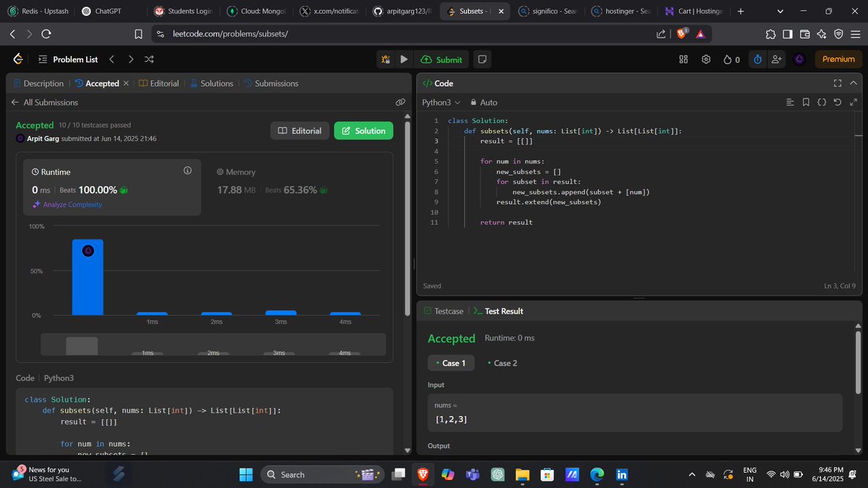Screen dimensions: 868x488
Task: Maximize the Code panel fullscreen icon
Action: tap(838, 83)
